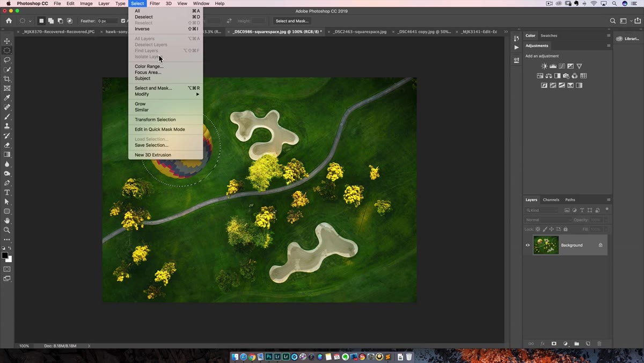This screenshot has width=644, height=363.
Task: Add a Brightness/Contrast adjustment
Action: (x=544, y=66)
